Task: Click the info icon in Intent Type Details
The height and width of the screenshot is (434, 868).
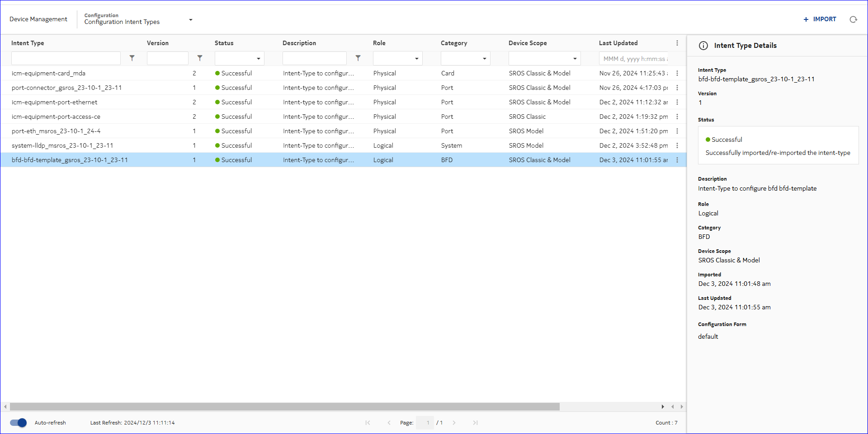Action: point(703,46)
